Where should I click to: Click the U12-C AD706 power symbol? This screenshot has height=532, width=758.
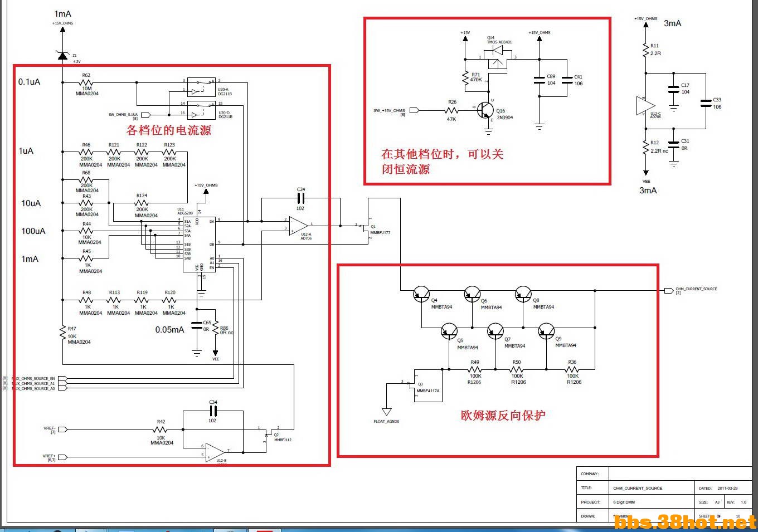(x=646, y=106)
